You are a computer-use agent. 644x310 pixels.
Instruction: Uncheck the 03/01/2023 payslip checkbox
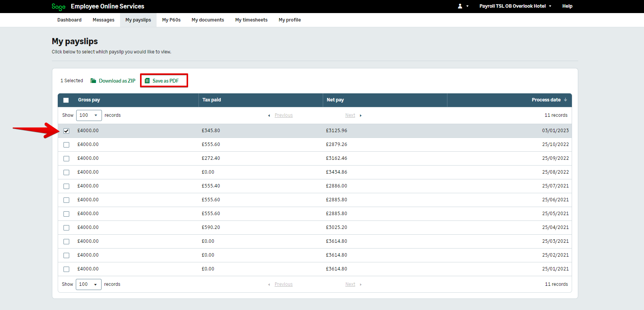(67, 131)
